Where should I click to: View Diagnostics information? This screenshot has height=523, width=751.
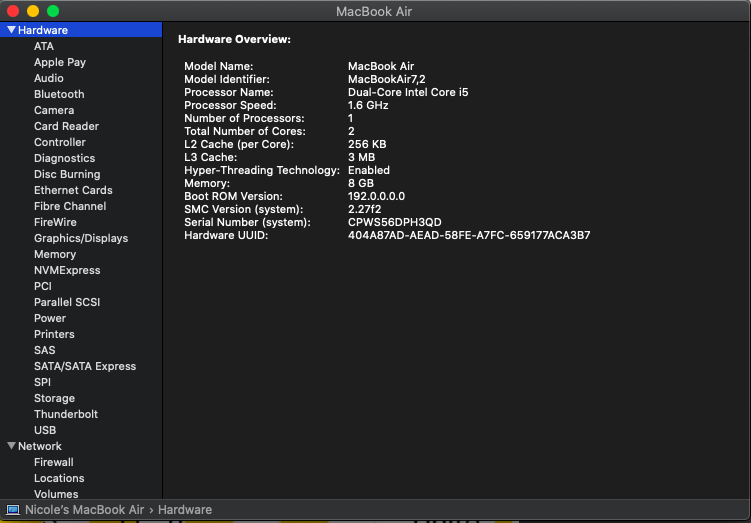(64, 158)
